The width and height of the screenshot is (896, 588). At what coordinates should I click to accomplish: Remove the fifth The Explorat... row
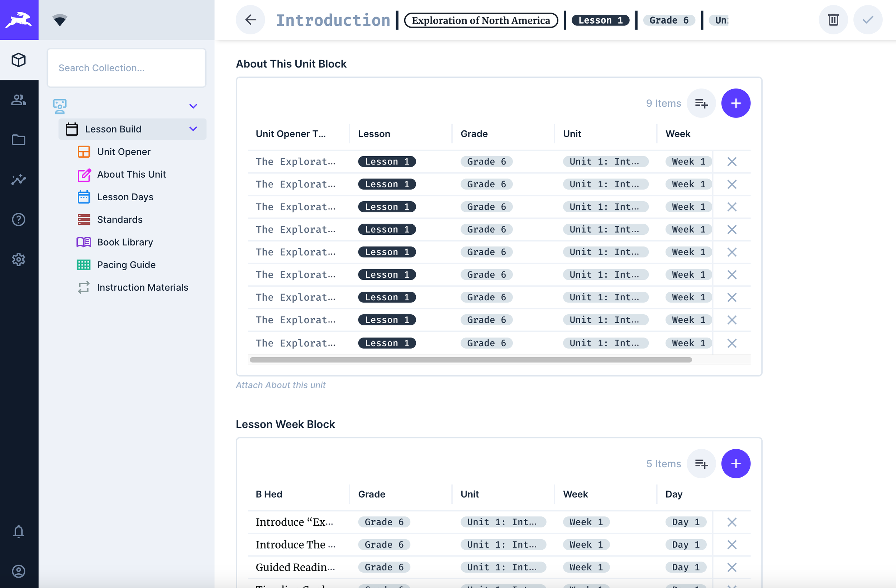731,252
